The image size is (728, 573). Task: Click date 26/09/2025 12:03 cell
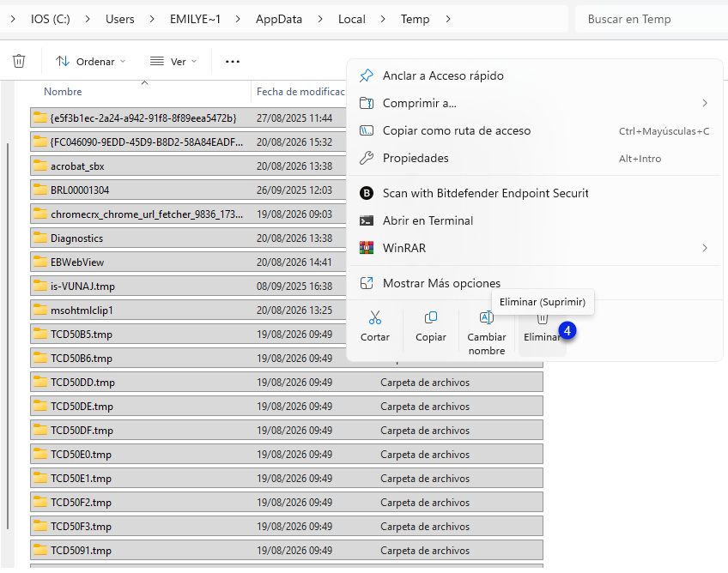294,190
